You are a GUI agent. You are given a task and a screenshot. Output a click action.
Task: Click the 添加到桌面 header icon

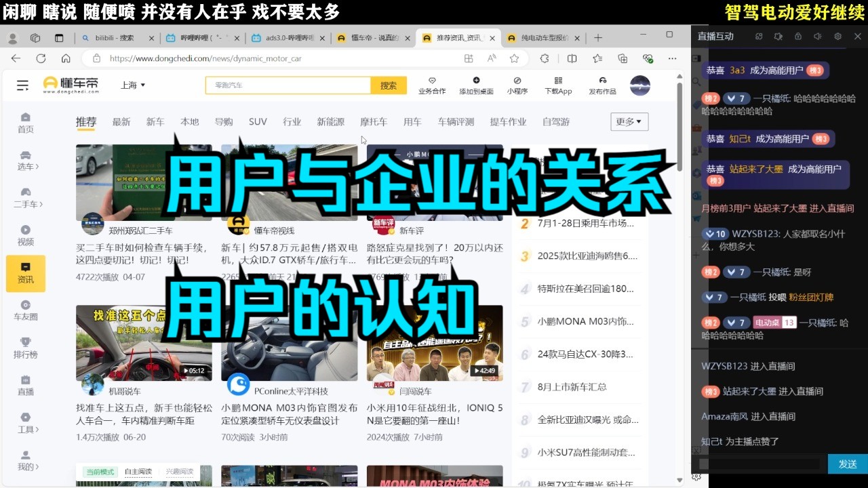[476, 85]
